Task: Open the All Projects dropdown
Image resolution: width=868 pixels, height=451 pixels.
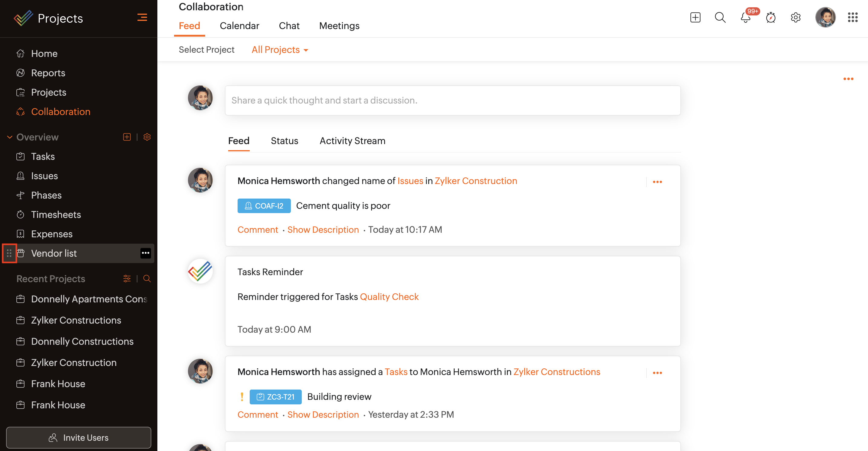Action: [x=280, y=50]
